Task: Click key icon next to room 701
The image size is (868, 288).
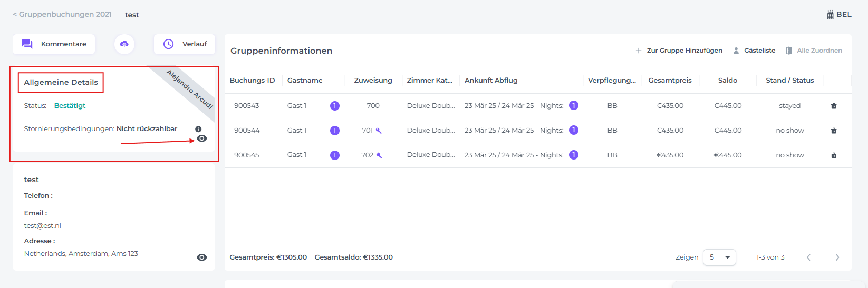Action: click(379, 131)
